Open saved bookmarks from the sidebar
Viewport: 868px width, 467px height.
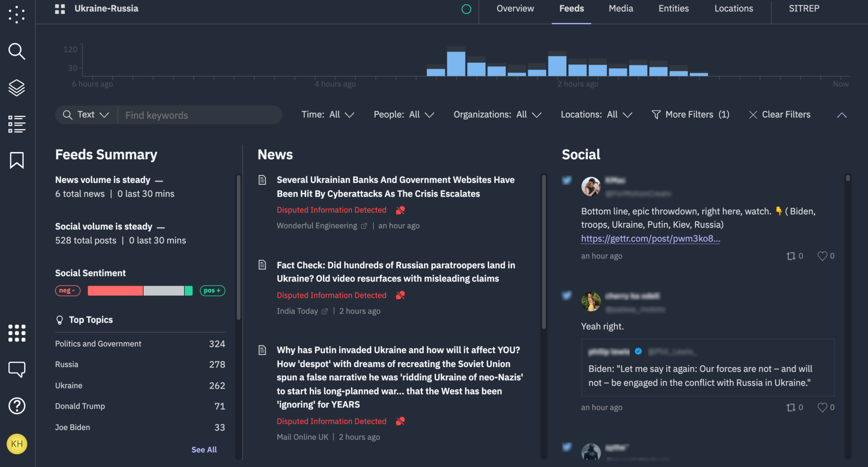[17, 161]
